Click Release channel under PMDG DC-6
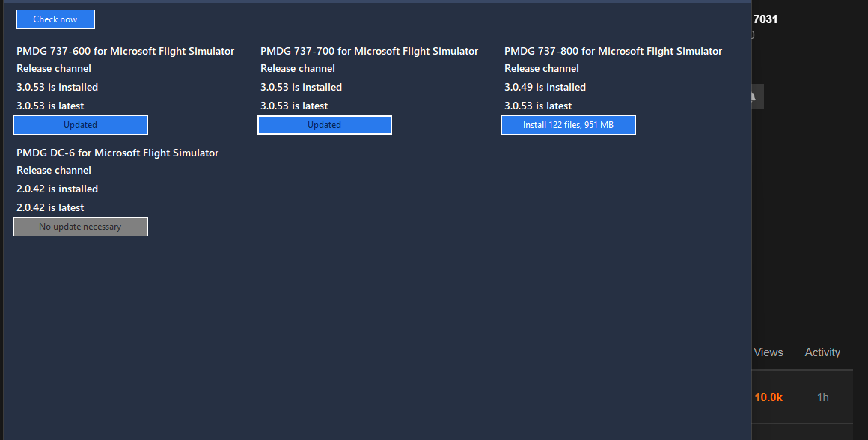Viewport: 868px width, 440px height. (x=54, y=171)
